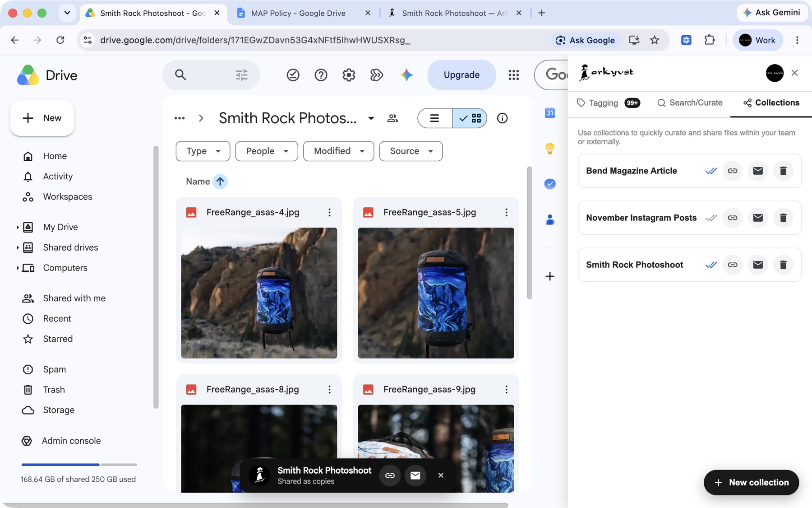Image resolution: width=812 pixels, height=508 pixels.
Task: Switch to the Tagging tab
Action: click(608, 103)
